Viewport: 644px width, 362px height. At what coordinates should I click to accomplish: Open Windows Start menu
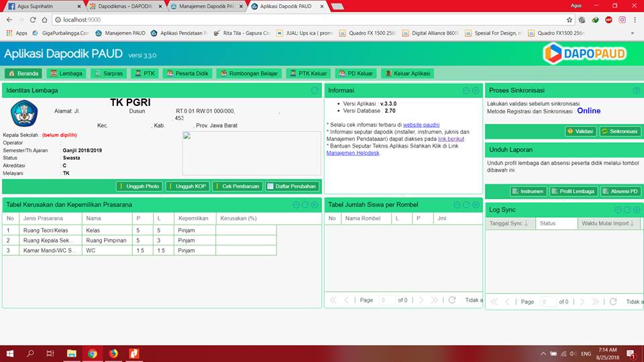tap(10, 353)
